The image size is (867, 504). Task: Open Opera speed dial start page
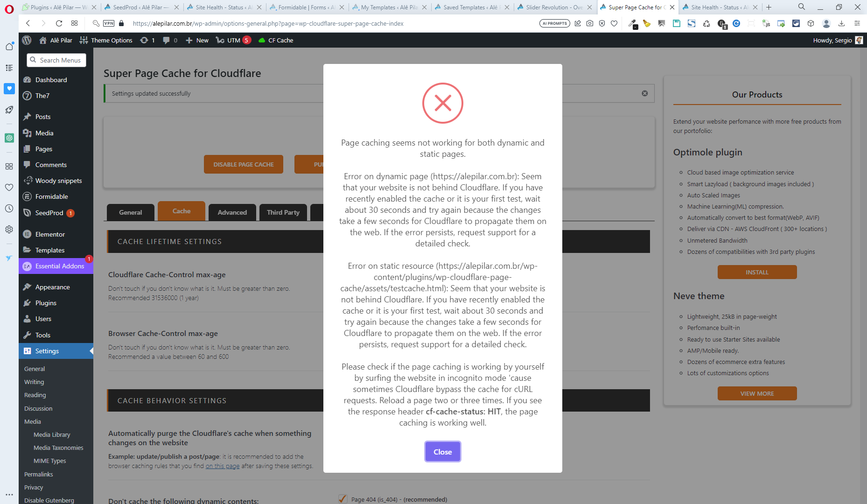tap(74, 23)
